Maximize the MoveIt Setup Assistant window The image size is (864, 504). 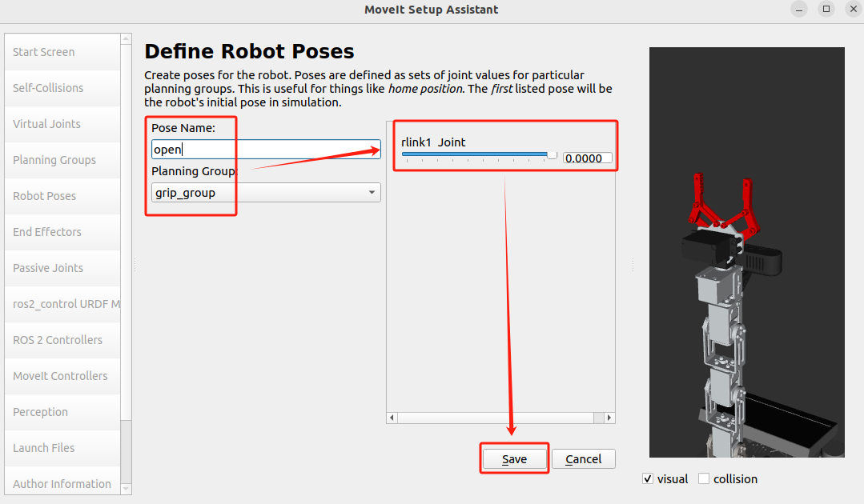tap(826, 10)
